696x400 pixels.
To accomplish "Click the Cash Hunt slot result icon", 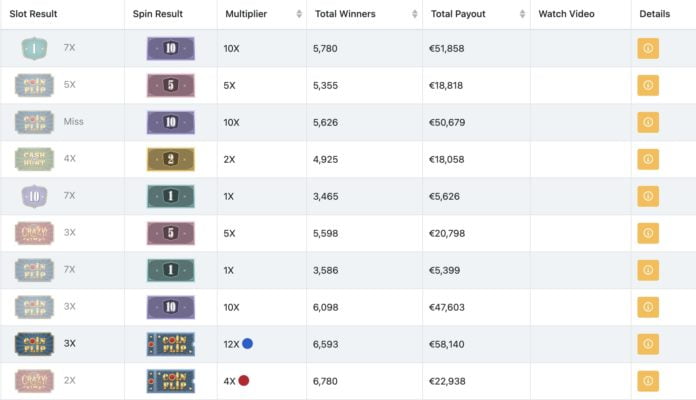I will (x=34, y=159).
